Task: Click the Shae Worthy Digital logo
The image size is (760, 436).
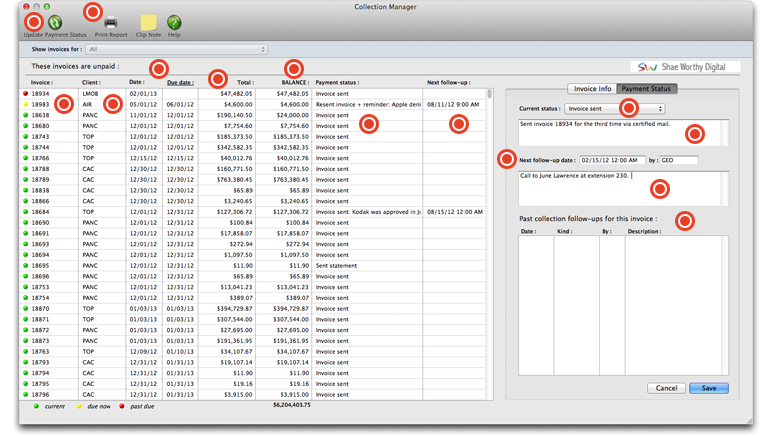Action: pyautogui.click(x=685, y=67)
